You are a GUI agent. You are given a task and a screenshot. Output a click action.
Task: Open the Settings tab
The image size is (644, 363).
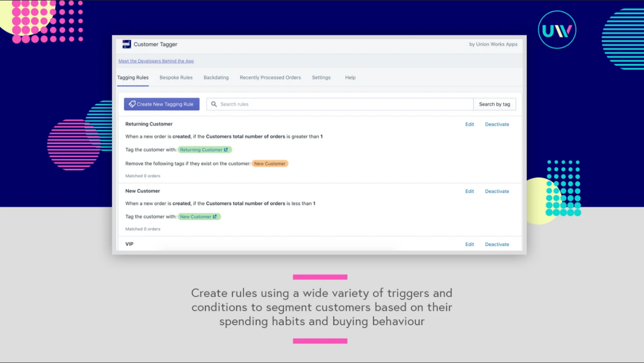point(321,78)
